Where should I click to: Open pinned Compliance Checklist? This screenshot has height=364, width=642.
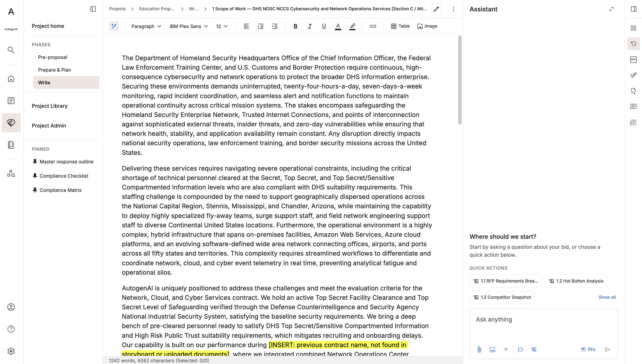coord(60,176)
